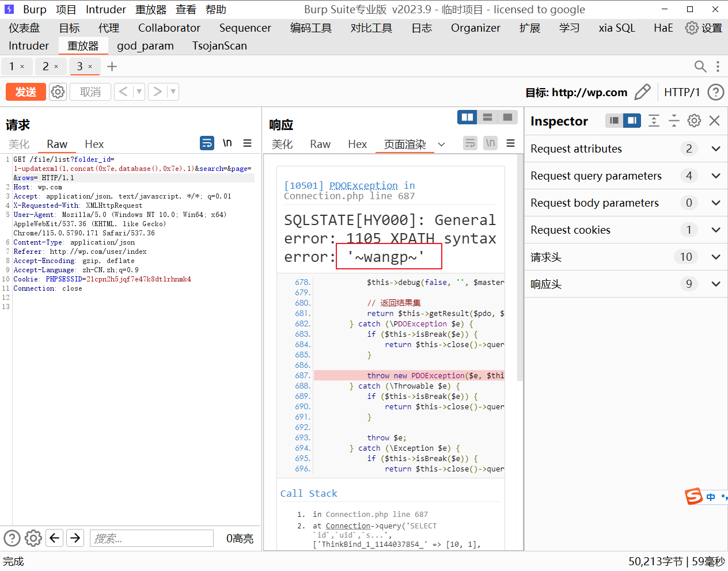Edit the target with the pencil icon
Viewport: 728px width, 571px height.
click(x=642, y=92)
